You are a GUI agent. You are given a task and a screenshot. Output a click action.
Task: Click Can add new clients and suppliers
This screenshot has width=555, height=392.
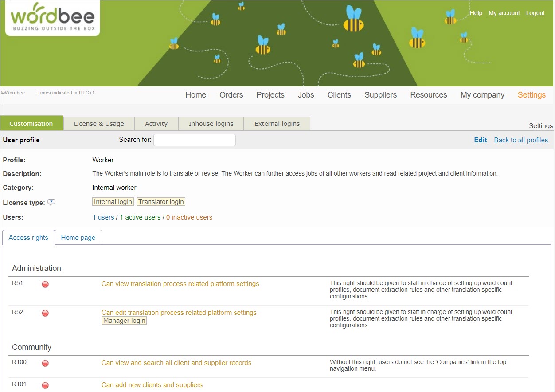coord(152,385)
